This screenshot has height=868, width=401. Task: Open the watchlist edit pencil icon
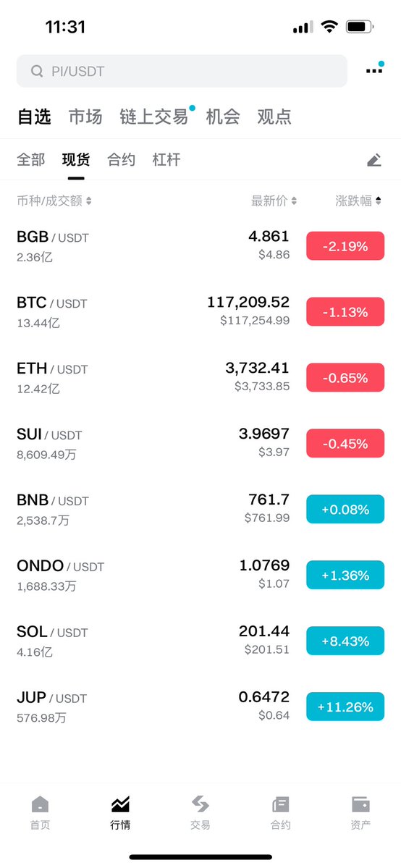click(x=374, y=160)
